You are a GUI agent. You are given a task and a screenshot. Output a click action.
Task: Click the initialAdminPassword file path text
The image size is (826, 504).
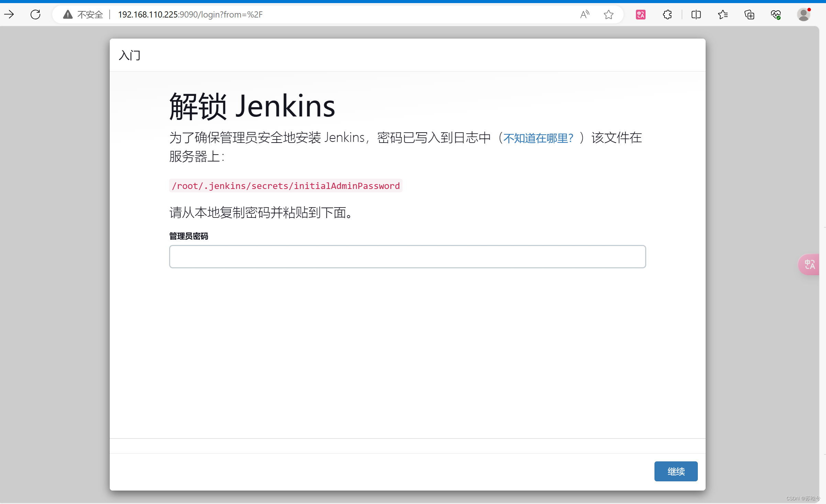[x=286, y=186]
